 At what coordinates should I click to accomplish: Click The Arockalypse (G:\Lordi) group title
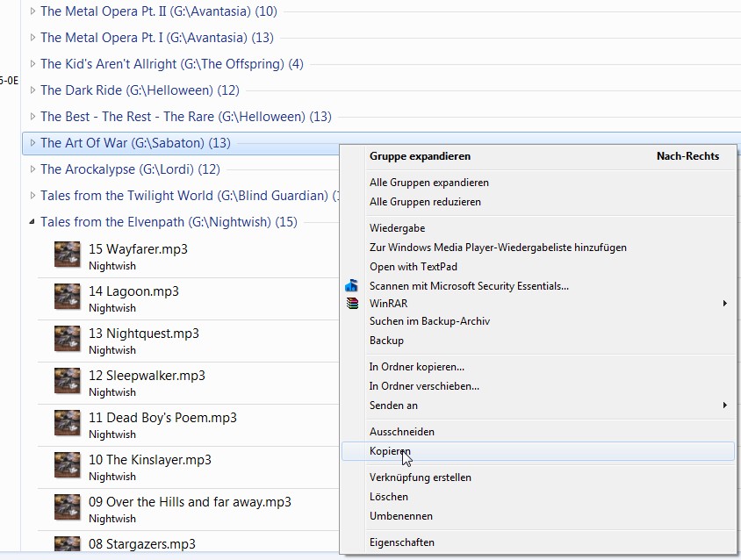tap(130, 169)
